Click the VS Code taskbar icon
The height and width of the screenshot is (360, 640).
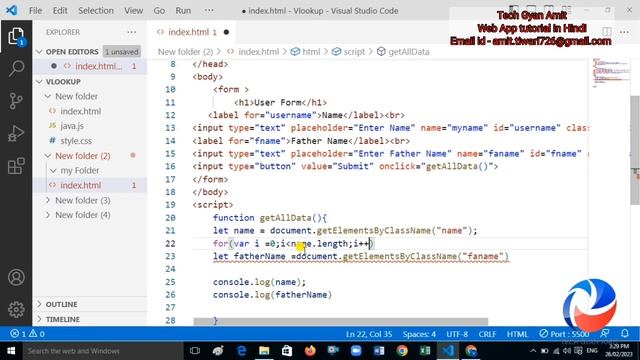[x=448, y=351]
